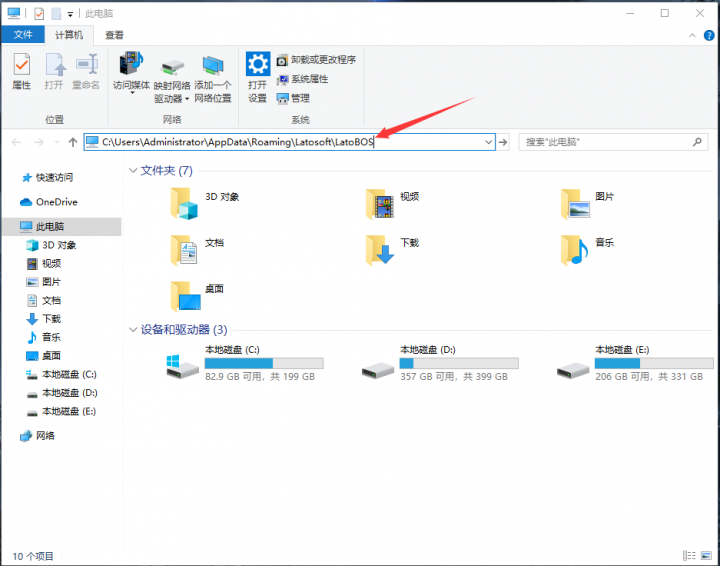Select the 音乐 folder icon in content area
The image size is (720, 566).
tap(574, 250)
